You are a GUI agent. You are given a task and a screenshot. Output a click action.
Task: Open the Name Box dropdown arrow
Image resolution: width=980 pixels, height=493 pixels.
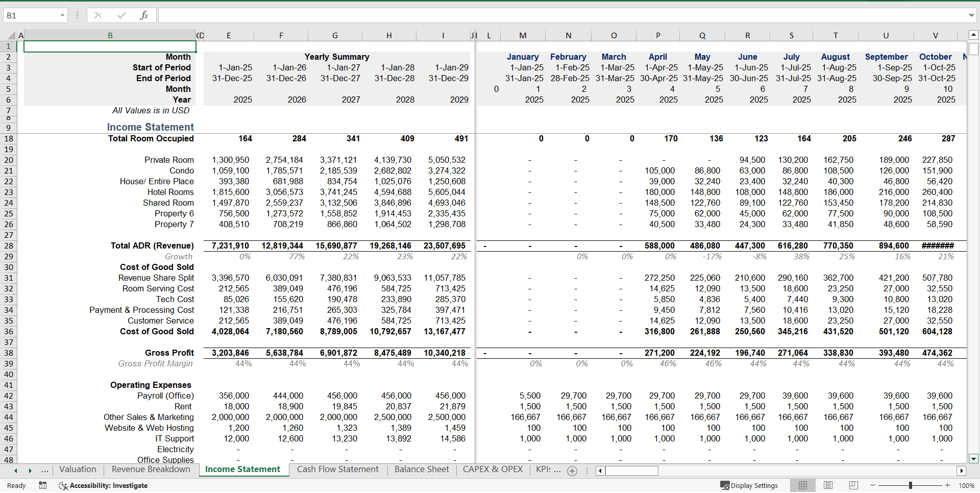[62, 15]
